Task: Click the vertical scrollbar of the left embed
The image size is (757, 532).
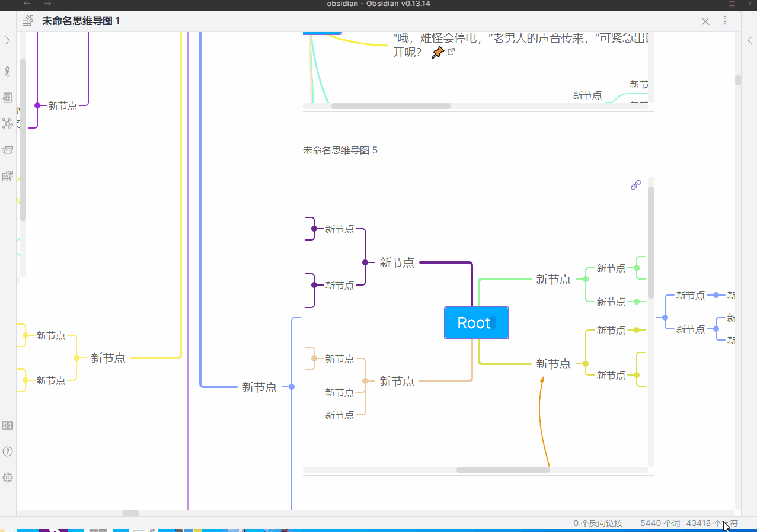Action: point(23,140)
